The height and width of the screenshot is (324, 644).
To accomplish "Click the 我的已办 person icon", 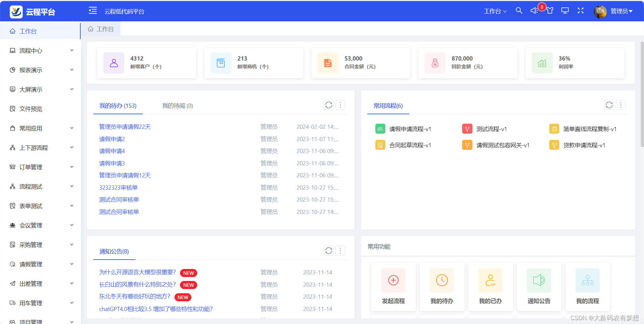I will click(491, 280).
